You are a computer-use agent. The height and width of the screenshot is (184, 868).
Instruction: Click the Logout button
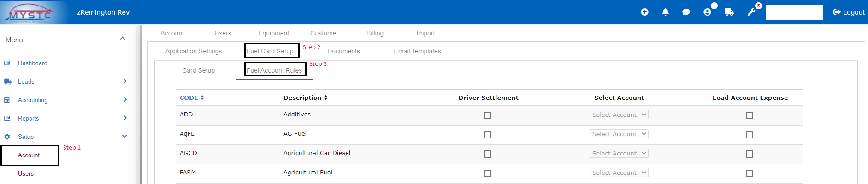point(849,12)
